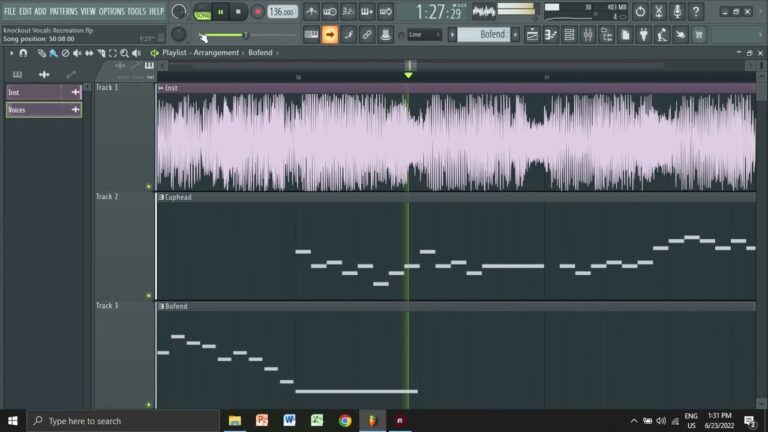
Task: Open the Bofend clip menu on Track 3
Action: point(161,307)
